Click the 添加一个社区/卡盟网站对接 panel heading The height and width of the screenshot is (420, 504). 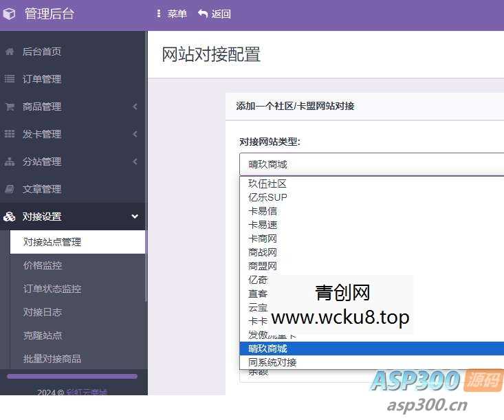pyautogui.click(x=295, y=106)
